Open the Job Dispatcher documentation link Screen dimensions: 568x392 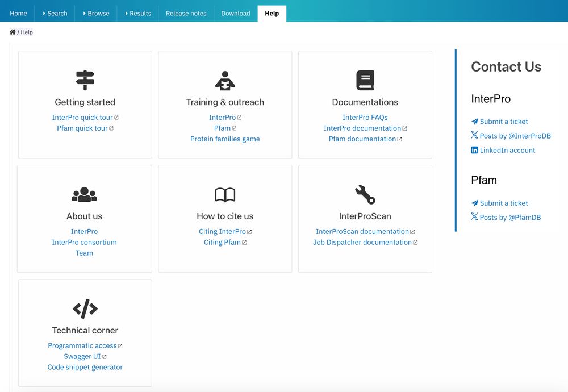pos(362,243)
